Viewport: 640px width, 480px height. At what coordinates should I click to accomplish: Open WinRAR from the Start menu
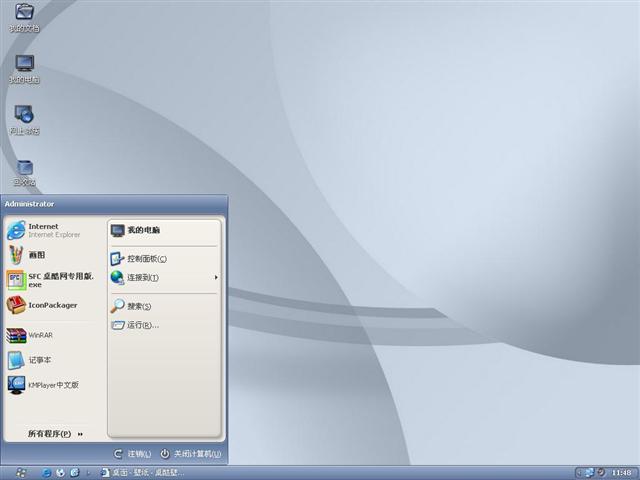tap(55, 335)
